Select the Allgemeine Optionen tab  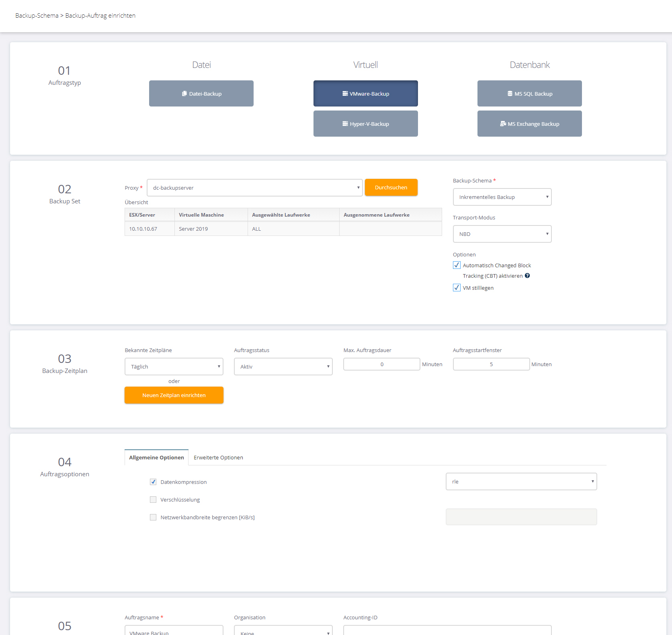[156, 457]
